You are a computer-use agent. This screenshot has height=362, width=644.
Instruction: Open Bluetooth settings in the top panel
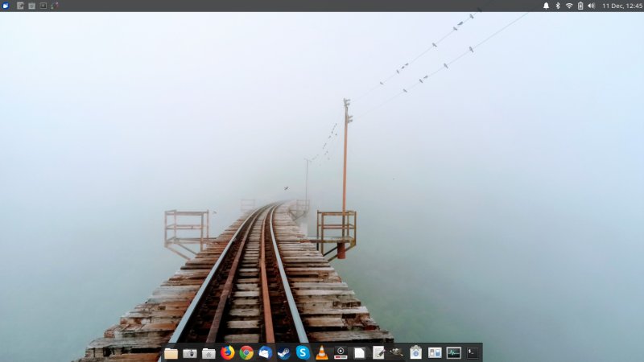(x=557, y=6)
